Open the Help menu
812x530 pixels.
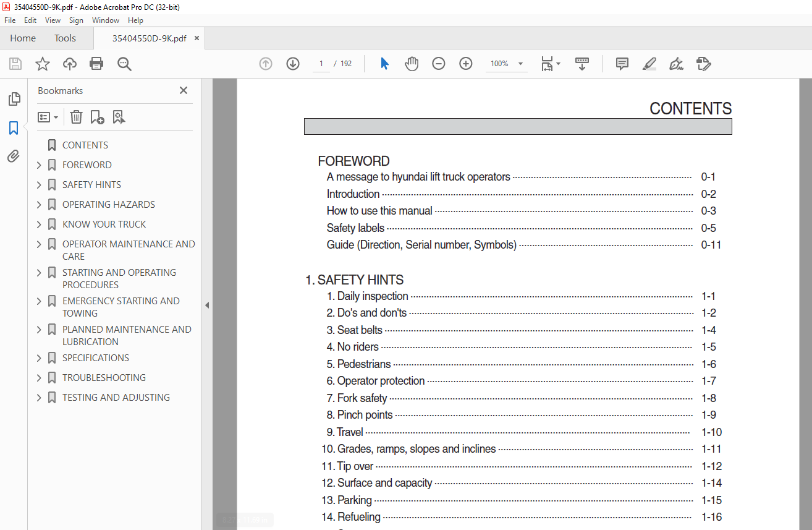click(x=135, y=20)
